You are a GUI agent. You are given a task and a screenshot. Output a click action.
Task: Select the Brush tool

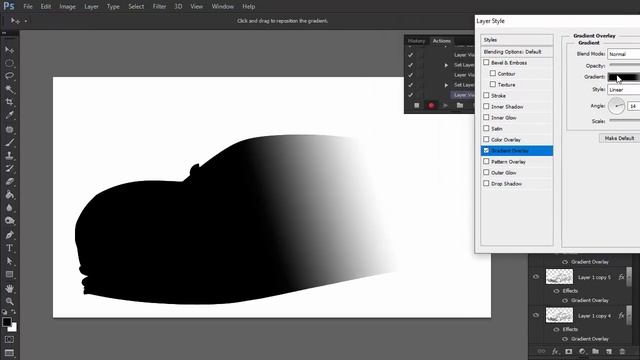[x=9, y=142]
